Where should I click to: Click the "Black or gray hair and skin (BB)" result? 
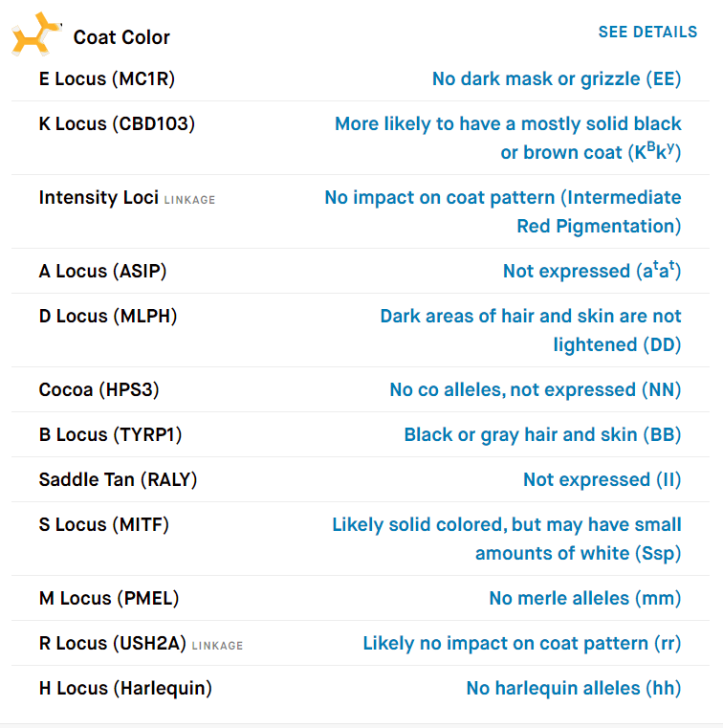[542, 434]
